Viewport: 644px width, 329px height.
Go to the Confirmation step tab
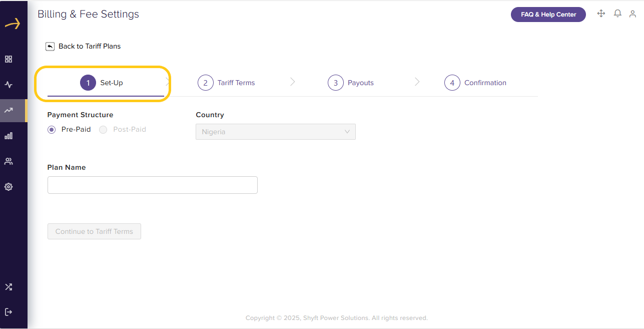(475, 83)
